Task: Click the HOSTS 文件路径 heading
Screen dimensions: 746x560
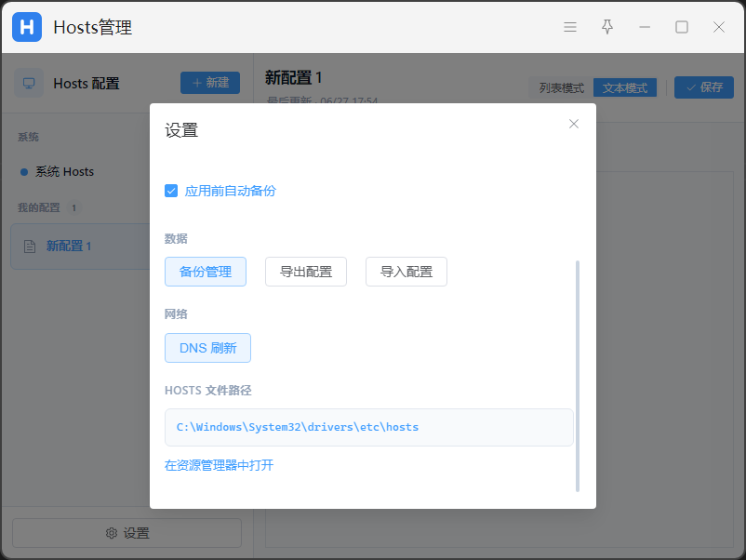Action: click(x=208, y=390)
